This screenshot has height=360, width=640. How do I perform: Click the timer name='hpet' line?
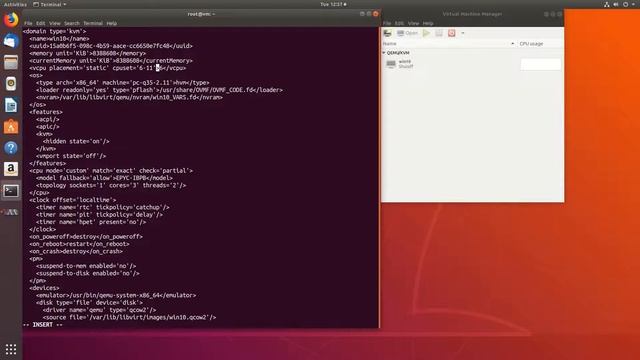coord(91,222)
